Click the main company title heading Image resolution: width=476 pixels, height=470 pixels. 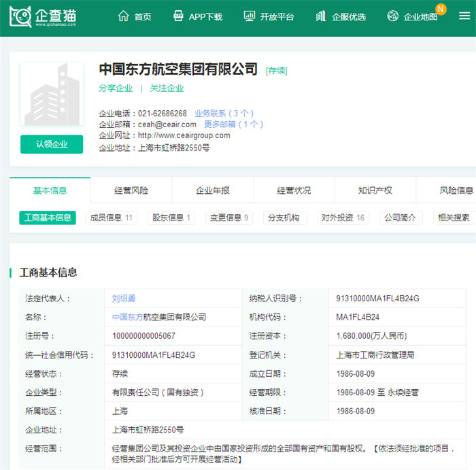[178, 69]
